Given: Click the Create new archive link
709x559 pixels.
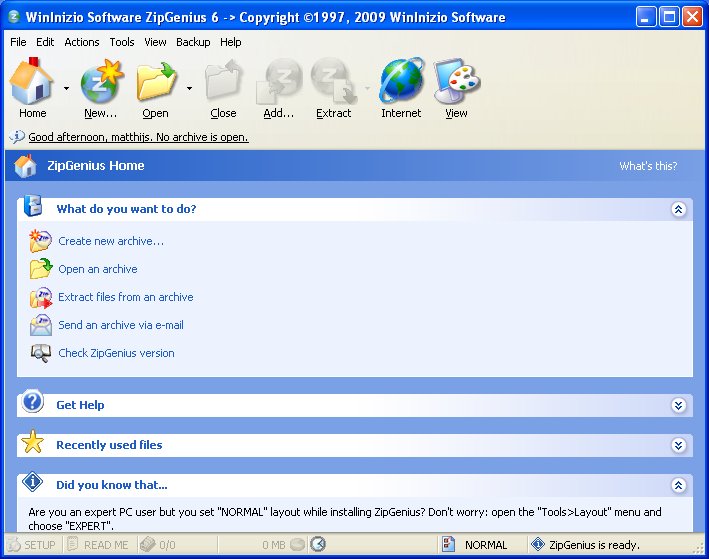Looking at the screenshot, I should [111, 241].
